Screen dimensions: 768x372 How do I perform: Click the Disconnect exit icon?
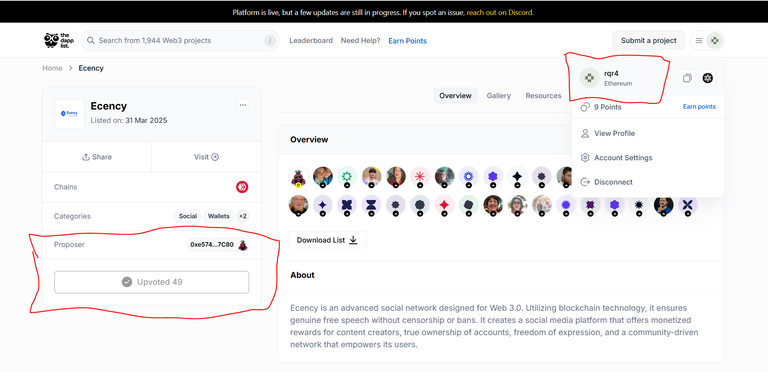pyautogui.click(x=584, y=182)
